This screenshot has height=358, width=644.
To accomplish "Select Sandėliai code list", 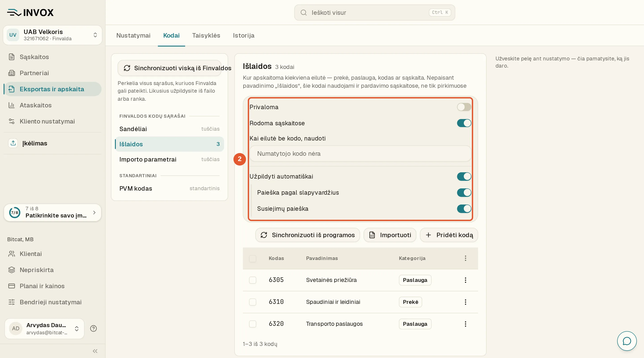I will [x=169, y=129].
